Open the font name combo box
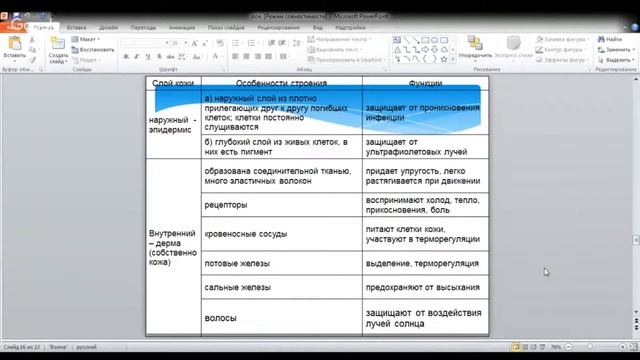640x360 pixels. coord(145,43)
